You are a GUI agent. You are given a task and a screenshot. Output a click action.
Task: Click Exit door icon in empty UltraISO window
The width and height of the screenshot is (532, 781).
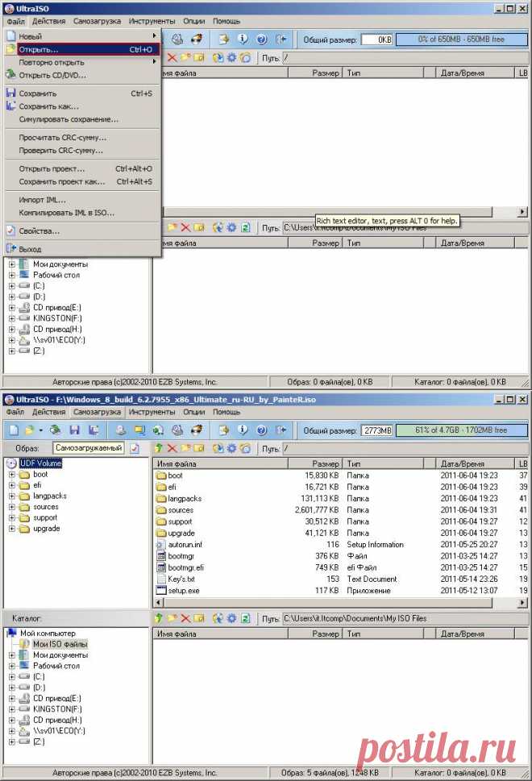coord(281,39)
